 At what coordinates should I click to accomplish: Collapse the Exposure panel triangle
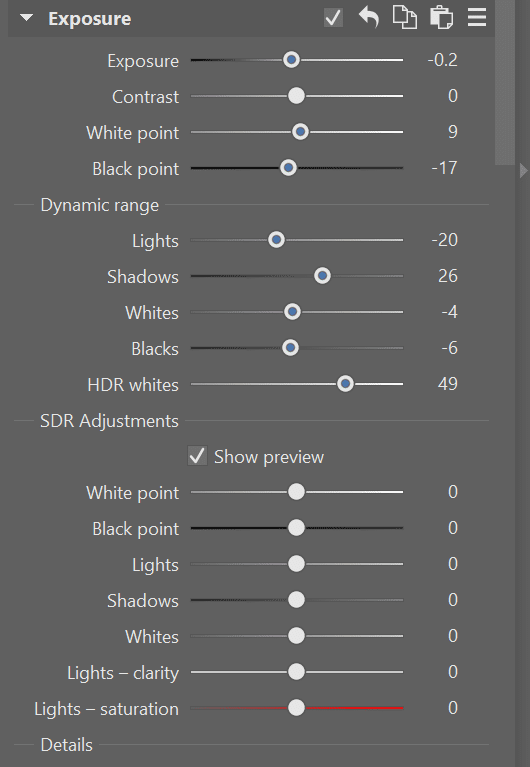click(x=26, y=18)
